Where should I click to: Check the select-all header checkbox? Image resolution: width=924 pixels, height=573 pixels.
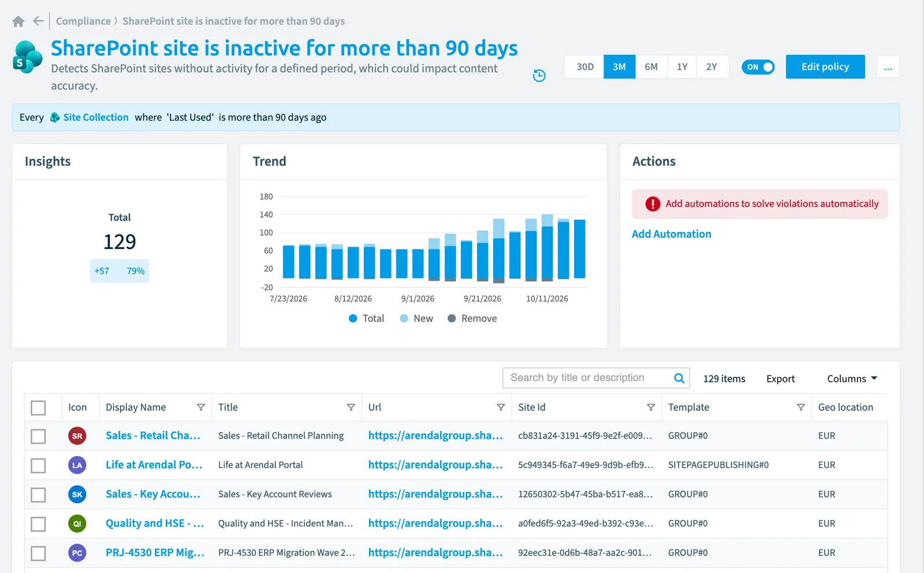(x=38, y=408)
